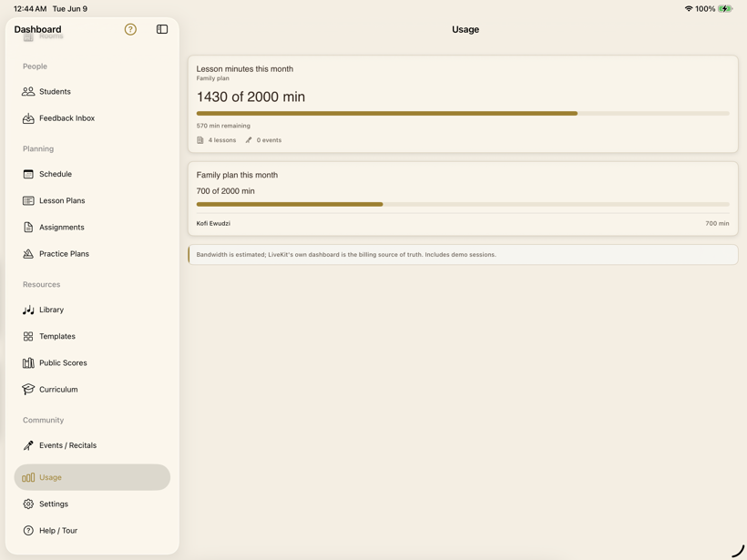This screenshot has height=560, width=747.
Task: Open the Curriculum menu item
Action: pos(92,389)
